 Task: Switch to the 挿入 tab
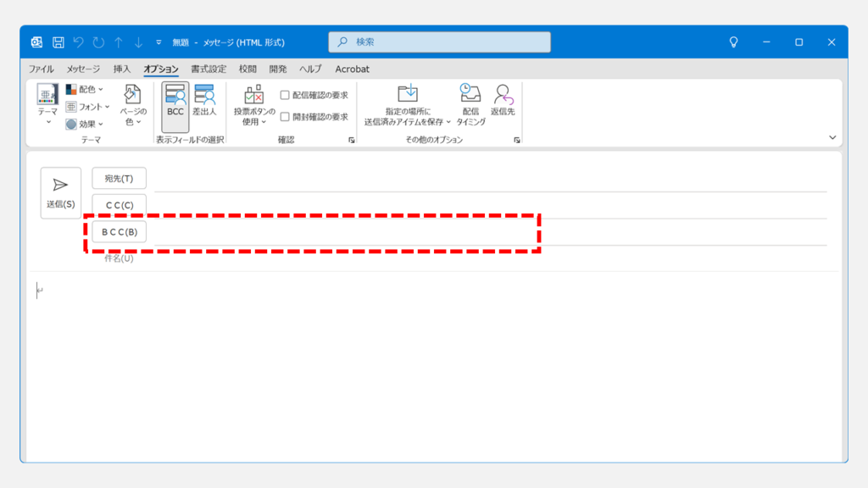click(122, 69)
